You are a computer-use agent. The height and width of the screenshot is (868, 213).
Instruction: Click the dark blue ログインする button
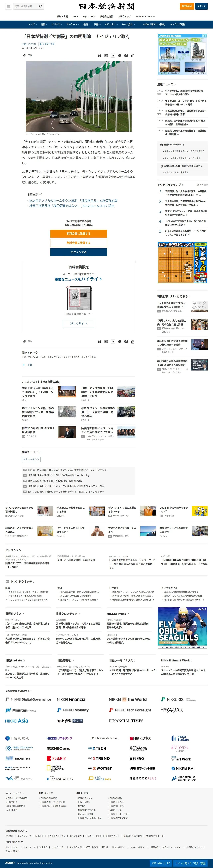click(x=78, y=252)
